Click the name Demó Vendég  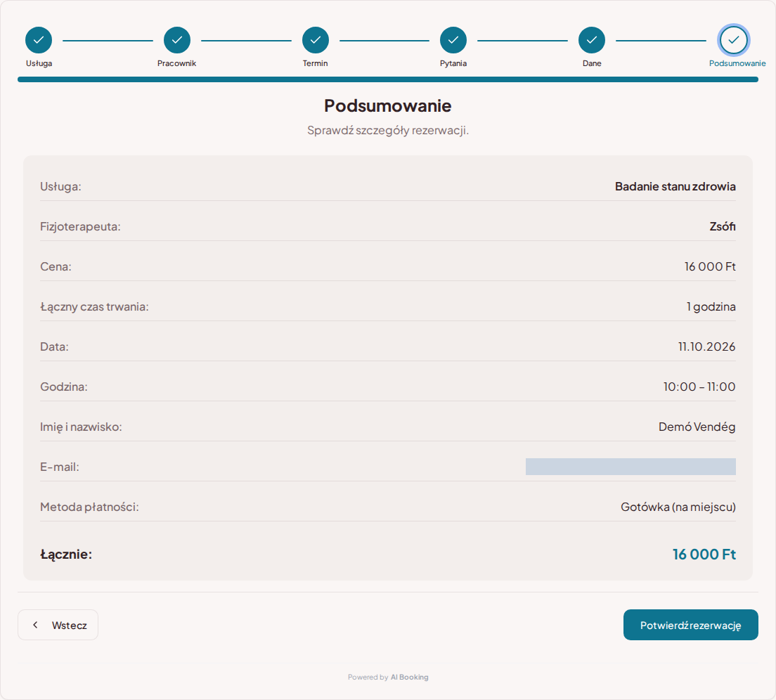697,427
